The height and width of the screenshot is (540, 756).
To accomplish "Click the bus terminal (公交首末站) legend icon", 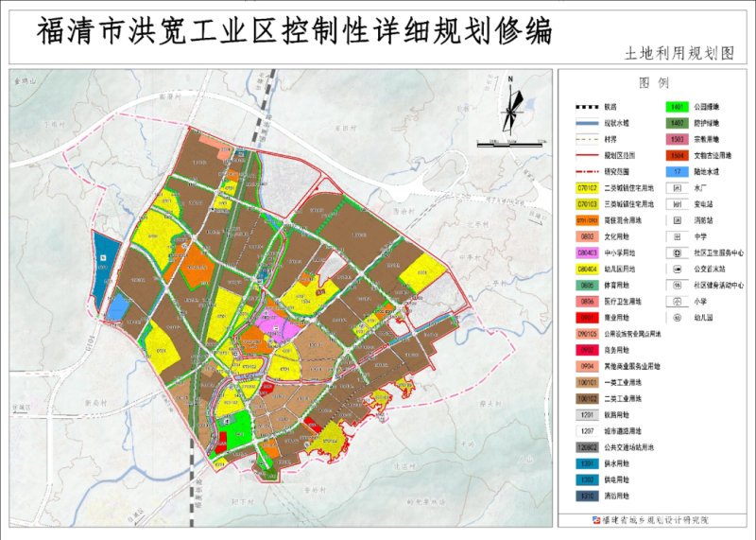I will (x=677, y=270).
